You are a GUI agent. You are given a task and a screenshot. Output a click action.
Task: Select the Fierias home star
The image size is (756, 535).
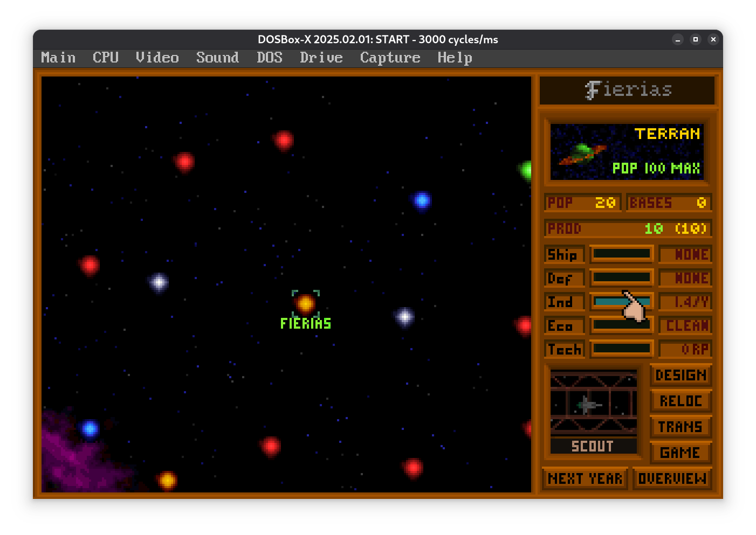pyautogui.click(x=305, y=304)
